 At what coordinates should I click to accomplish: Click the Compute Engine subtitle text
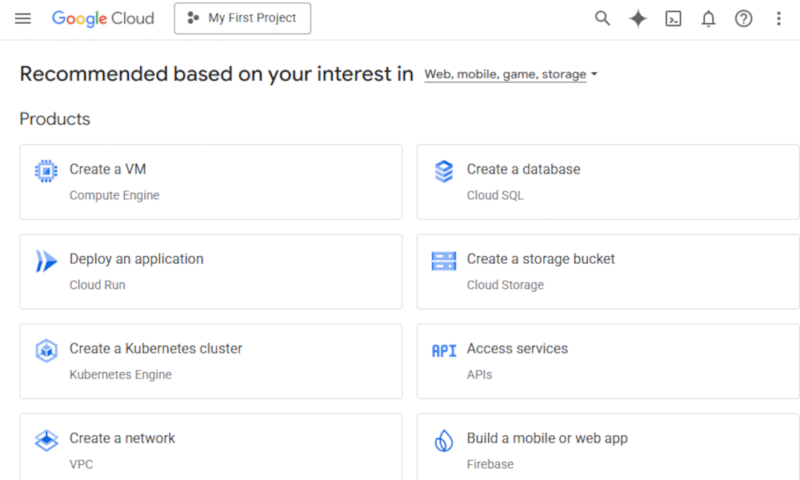tap(114, 195)
